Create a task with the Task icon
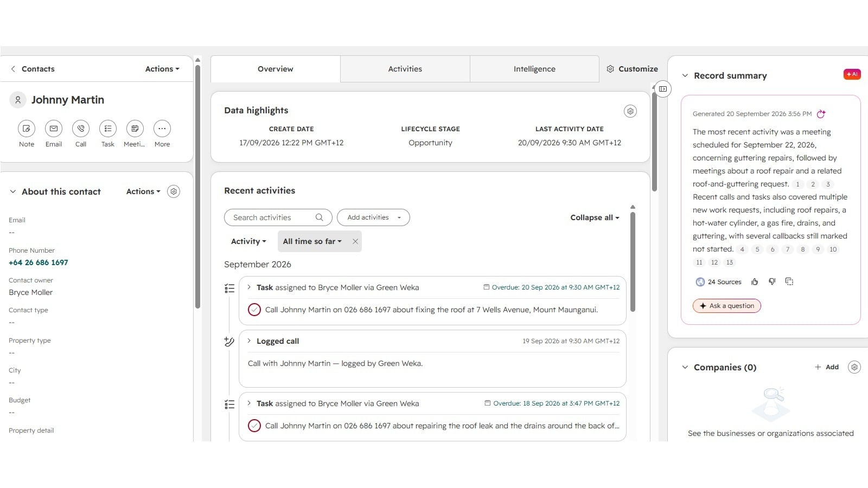 point(108,129)
